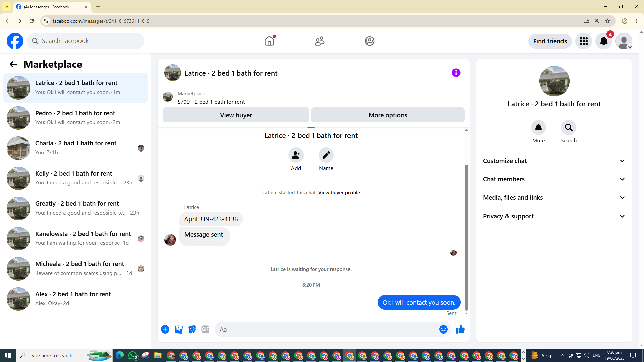This screenshot has height=362, width=644.
Task: Attach a photo file to the message
Action: pyautogui.click(x=179, y=329)
